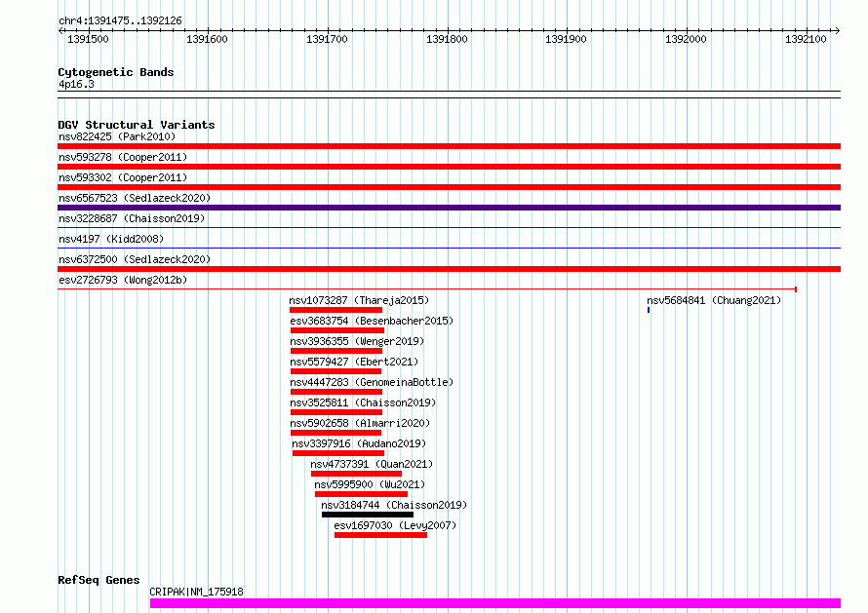Click the purple nsv6567523 variant bar
Screen dimensions: 868x613
(x=449, y=208)
